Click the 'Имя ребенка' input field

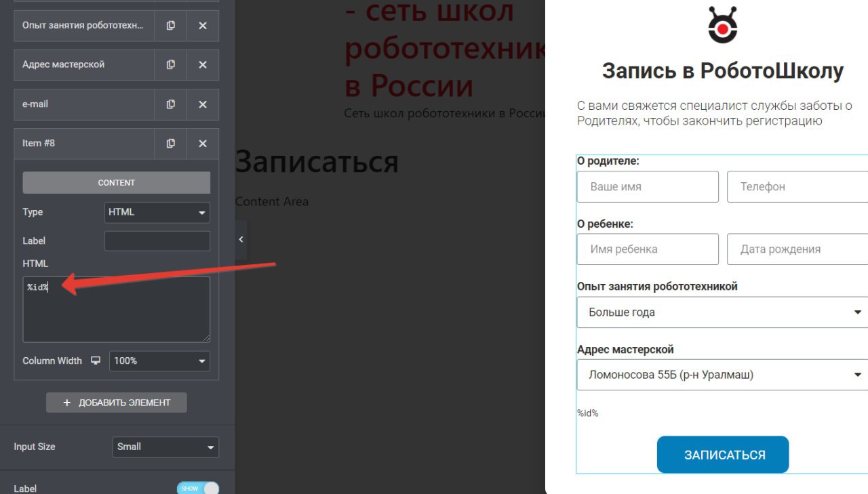648,249
